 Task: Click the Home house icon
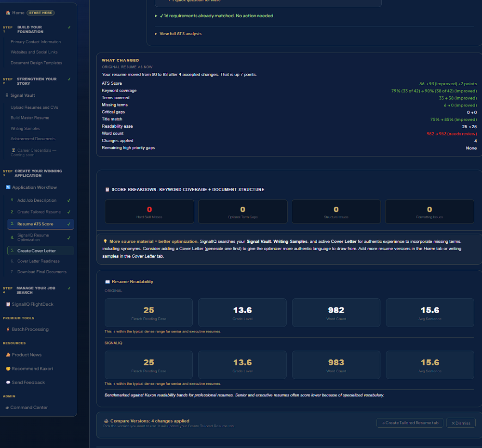(x=8, y=13)
